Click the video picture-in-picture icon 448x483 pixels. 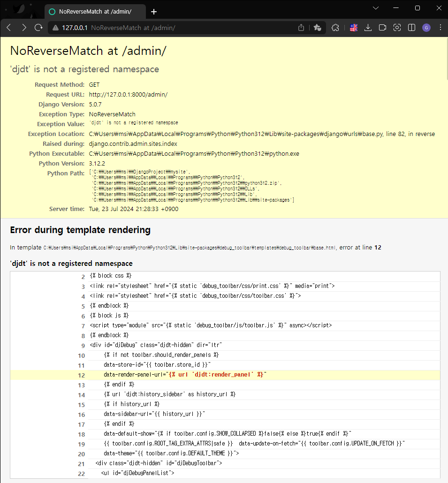382,28
